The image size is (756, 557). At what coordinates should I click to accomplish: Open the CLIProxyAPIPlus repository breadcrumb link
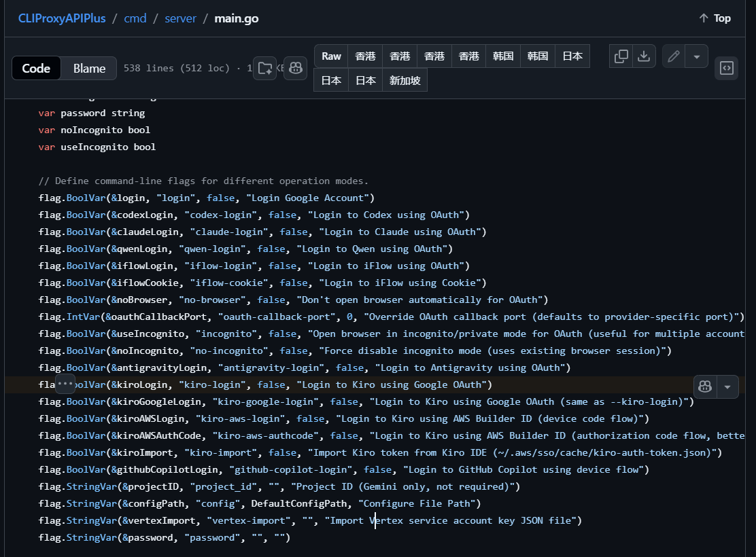(62, 18)
